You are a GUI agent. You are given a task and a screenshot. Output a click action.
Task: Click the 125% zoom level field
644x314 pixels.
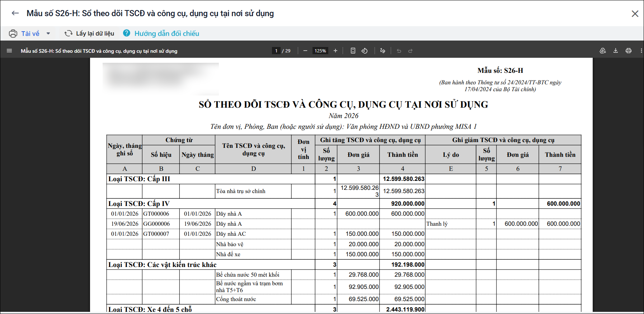coord(320,51)
